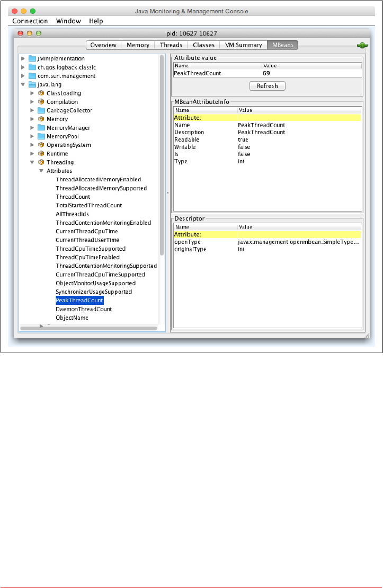
Task: Select ThreadContentionMonitoringEnabled attribute
Action: point(103,223)
